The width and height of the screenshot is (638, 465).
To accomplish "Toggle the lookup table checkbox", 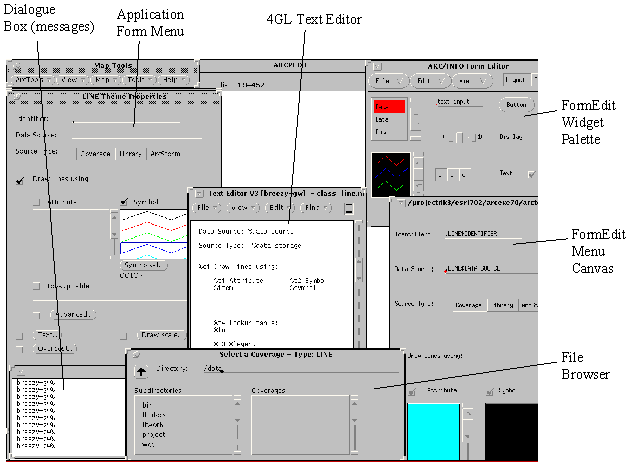I will pyautogui.click(x=37, y=286).
